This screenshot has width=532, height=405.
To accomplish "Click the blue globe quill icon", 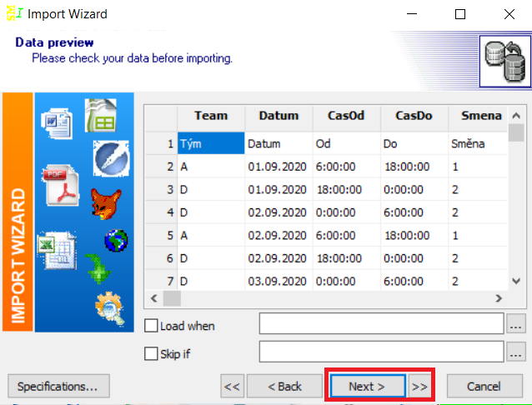I will click(111, 158).
